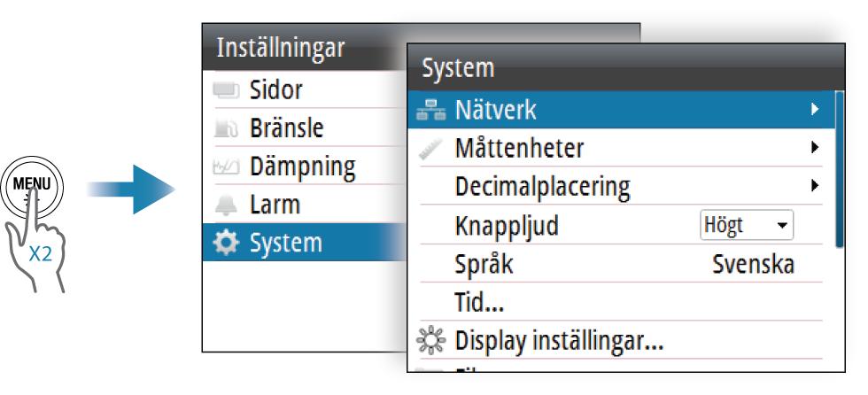This screenshot has width=868, height=395.
Task: Click the System gear icon
Action: click(226, 243)
